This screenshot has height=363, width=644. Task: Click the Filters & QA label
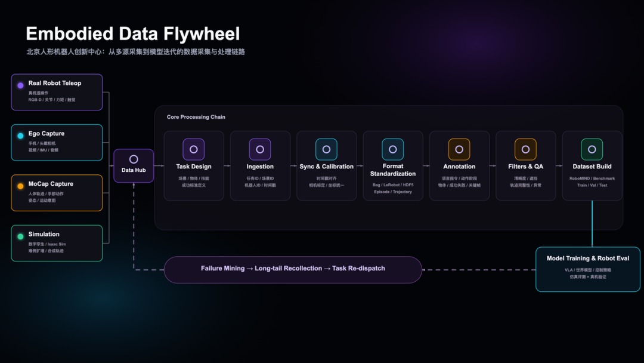pyautogui.click(x=526, y=167)
